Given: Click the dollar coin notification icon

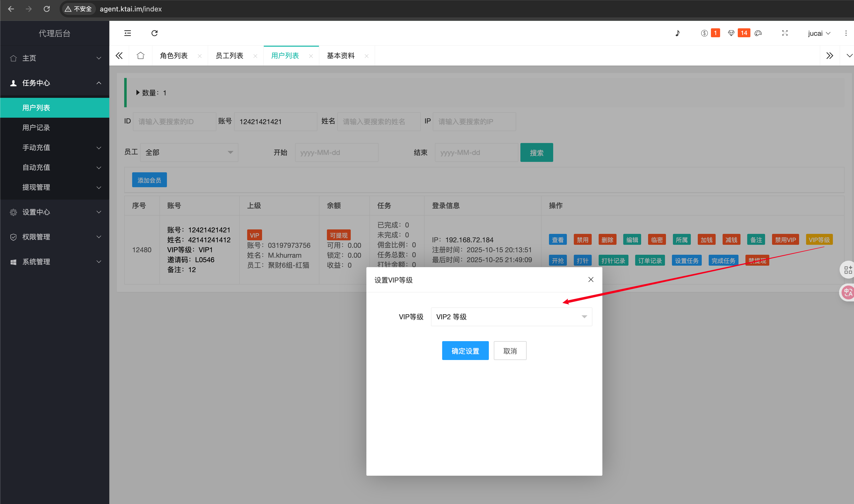Looking at the screenshot, I should tap(704, 33).
